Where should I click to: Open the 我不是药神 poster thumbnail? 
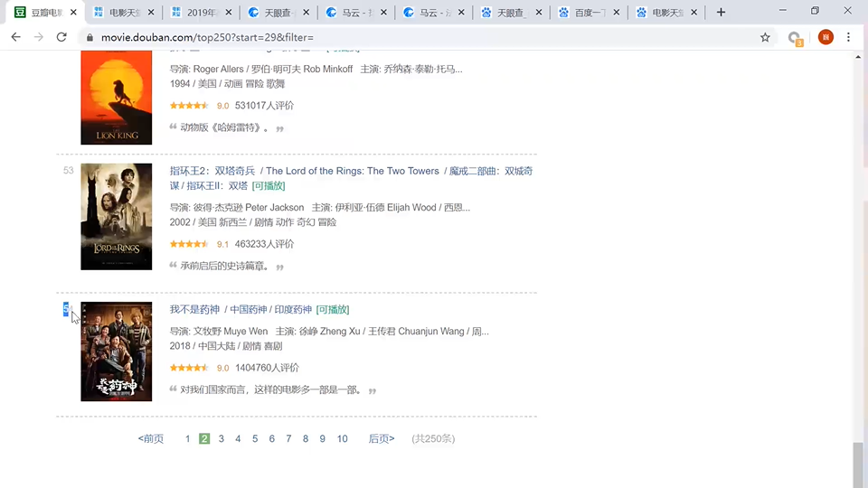click(x=117, y=352)
